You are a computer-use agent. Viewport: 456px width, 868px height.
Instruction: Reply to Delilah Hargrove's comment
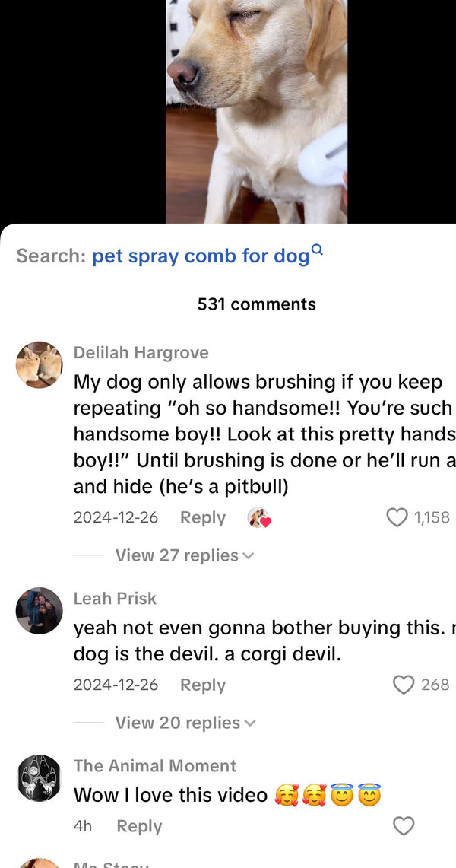203,517
